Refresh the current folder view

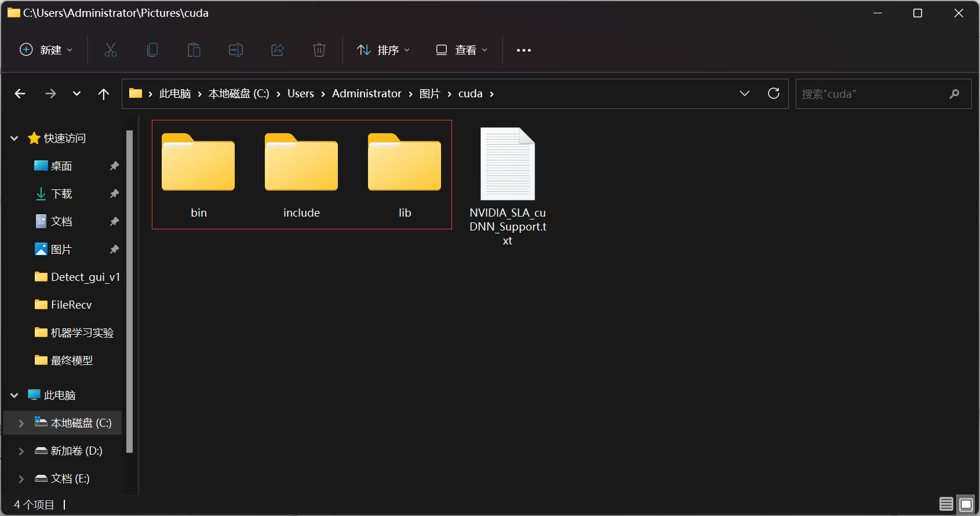tap(774, 93)
